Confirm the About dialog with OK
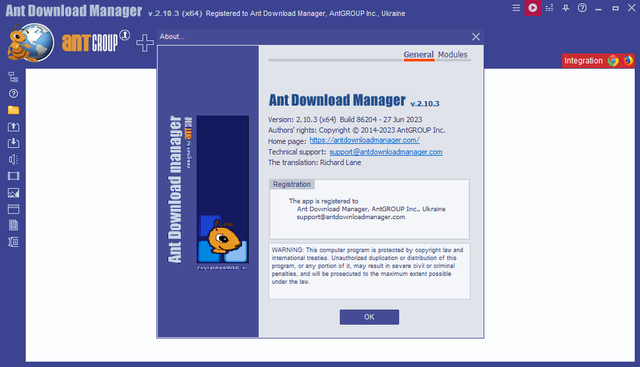Image resolution: width=640 pixels, height=367 pixels. tap(369, 317)
